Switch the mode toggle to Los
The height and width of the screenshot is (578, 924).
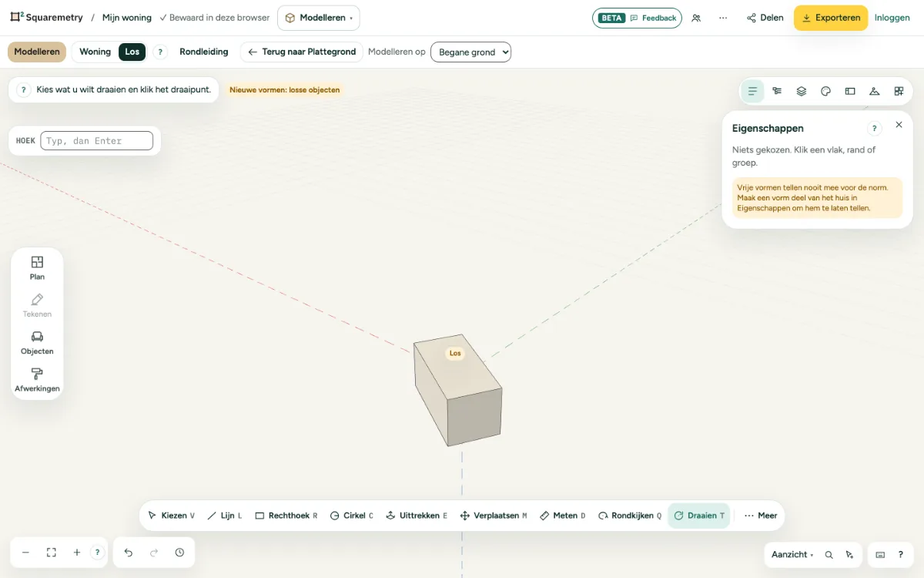tap(132, 52)
